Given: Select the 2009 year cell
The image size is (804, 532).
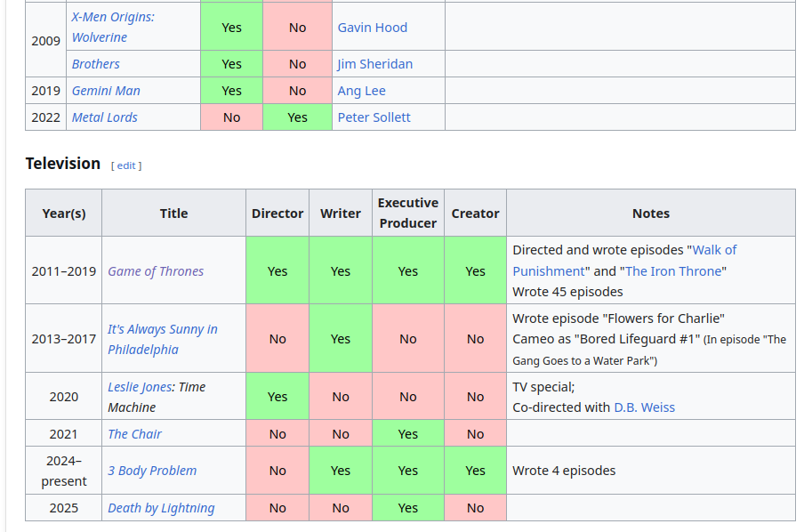Looking at the screenshot, I should click(x=45, y=41).
